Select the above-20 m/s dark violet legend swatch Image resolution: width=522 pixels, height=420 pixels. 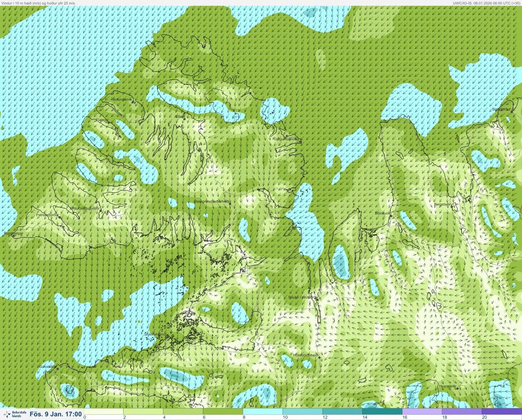[502, 411]
